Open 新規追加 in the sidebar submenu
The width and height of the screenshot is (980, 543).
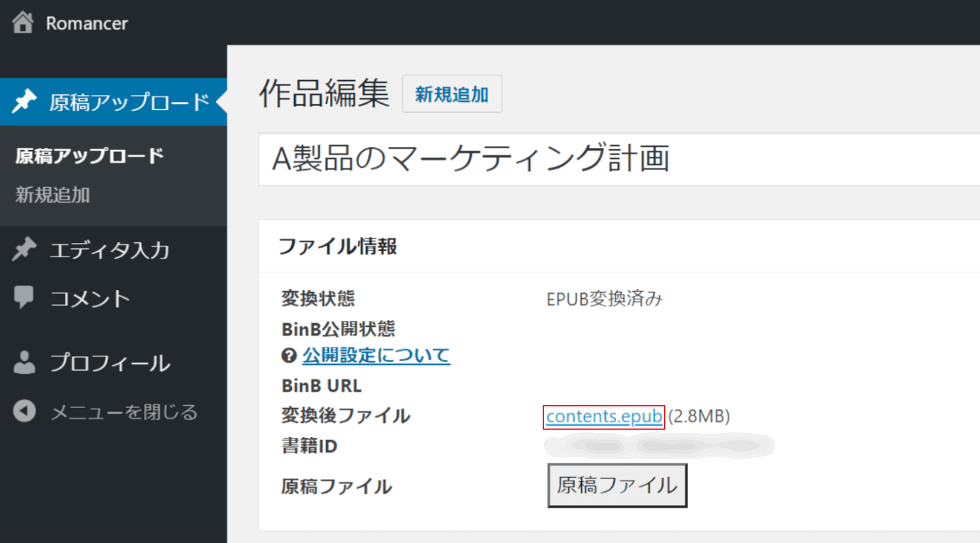coord(53,195)
